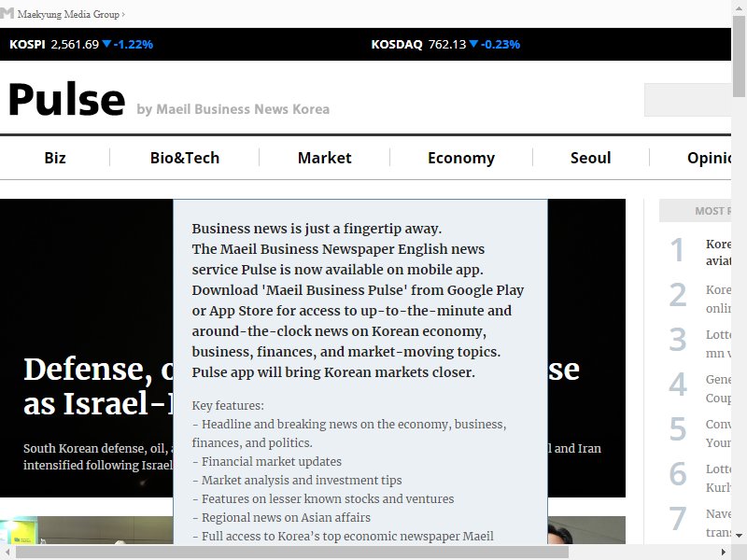Click the KOSPI -1.22% change value
This screenshot has width=747, height=560.
pos(133,44)
